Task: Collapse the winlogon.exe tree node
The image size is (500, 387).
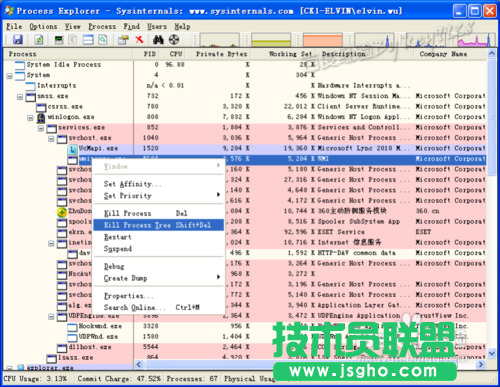Action: (x=30, y=118)
